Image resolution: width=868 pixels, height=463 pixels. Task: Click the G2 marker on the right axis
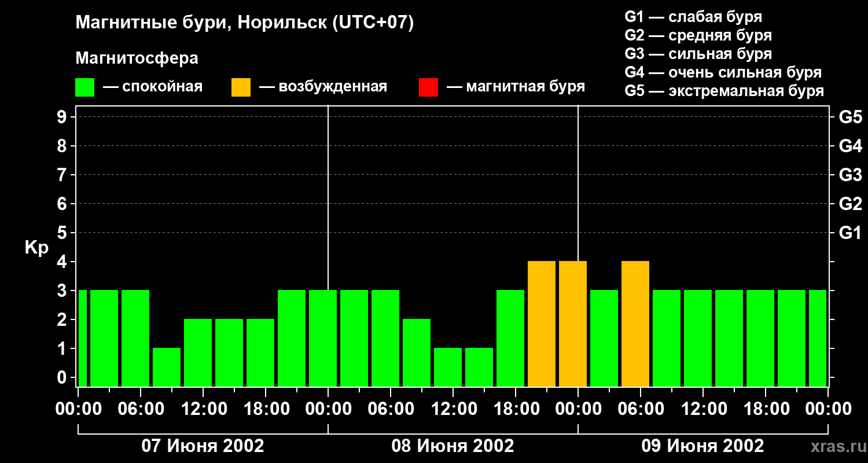click(x=850, y=204)
